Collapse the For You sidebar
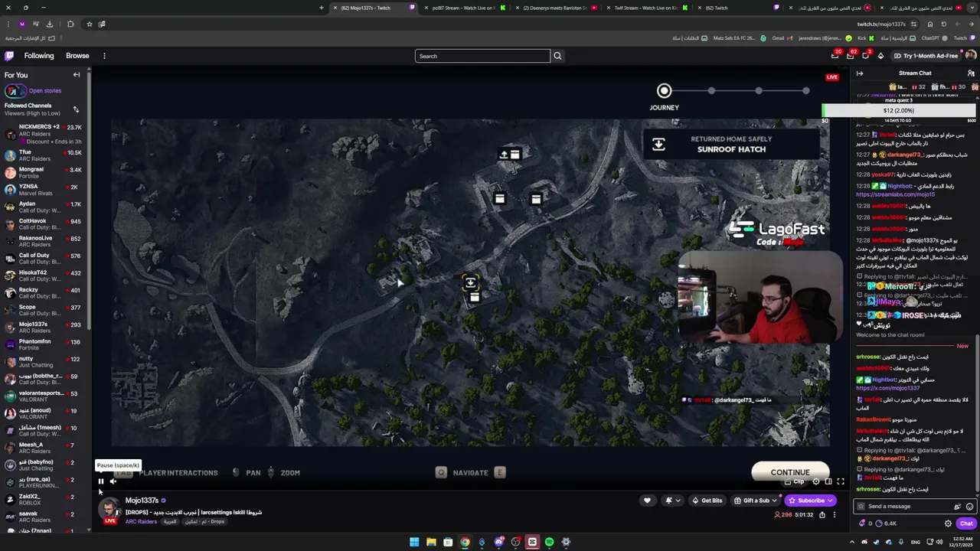Image resolution: width=980 pixels, height=551 pixels. (77, 75)
